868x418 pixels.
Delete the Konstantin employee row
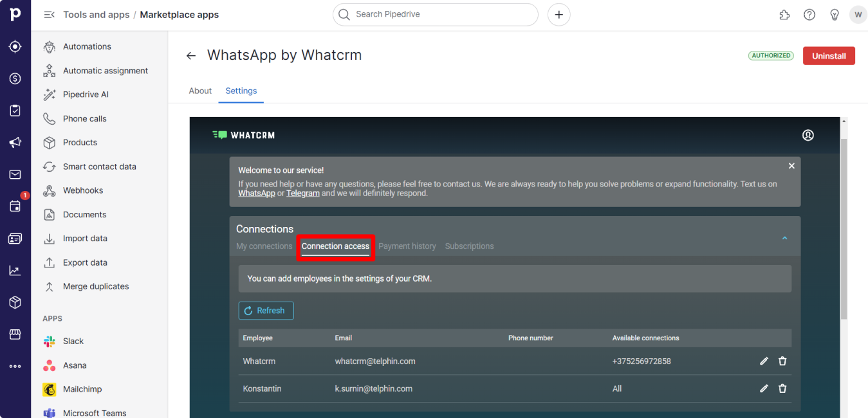click(782, 388)
